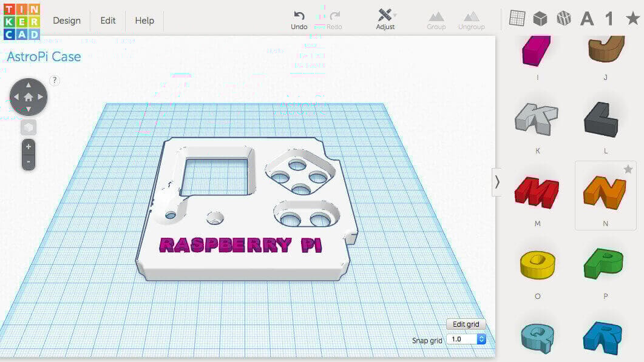
Task: Choose the solid cube shape icon
Action: (x=540, y=19)
